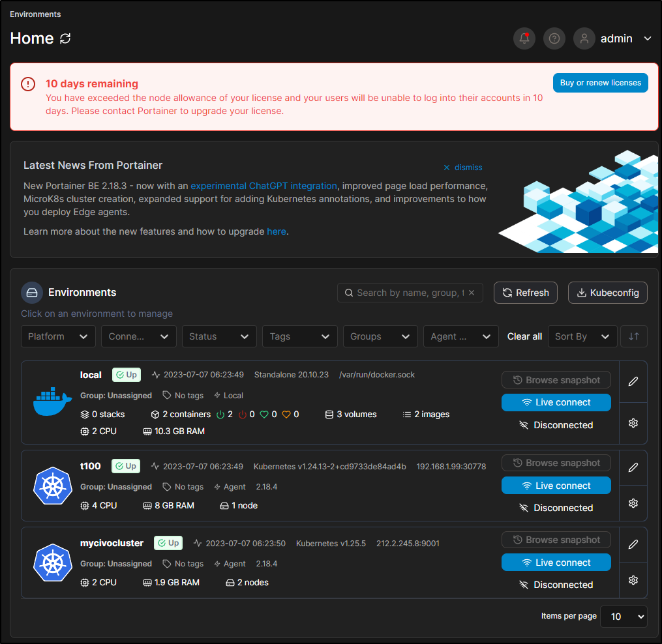Click the admin user avatar icon

pyautogui.click(x=584, y=38)
